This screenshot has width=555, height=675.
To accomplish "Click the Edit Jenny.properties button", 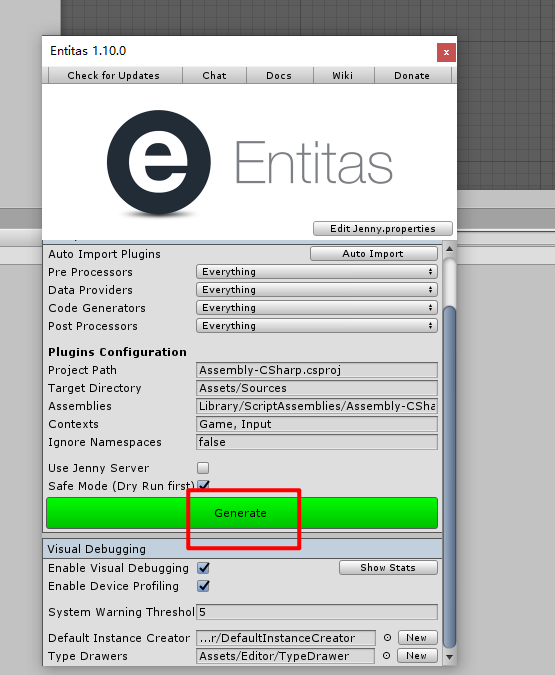I will [x=383, y=229].
